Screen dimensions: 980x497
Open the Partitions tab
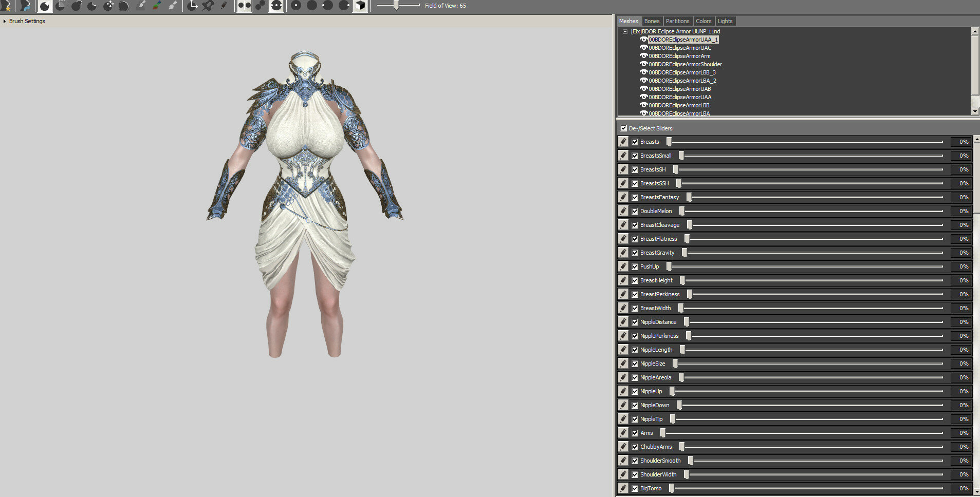[677, 21]
